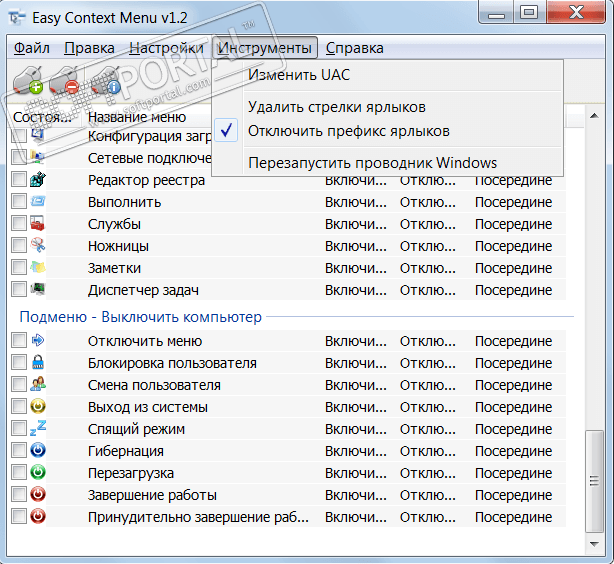
Task: Click the Run icon beside Выполнить
Action: click(x=38, y=201)
